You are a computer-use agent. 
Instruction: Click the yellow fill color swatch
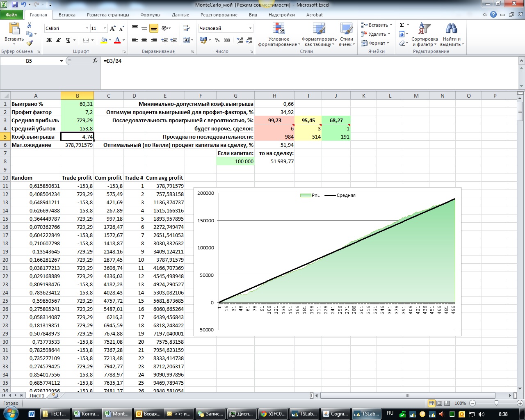tap(104, 40)
